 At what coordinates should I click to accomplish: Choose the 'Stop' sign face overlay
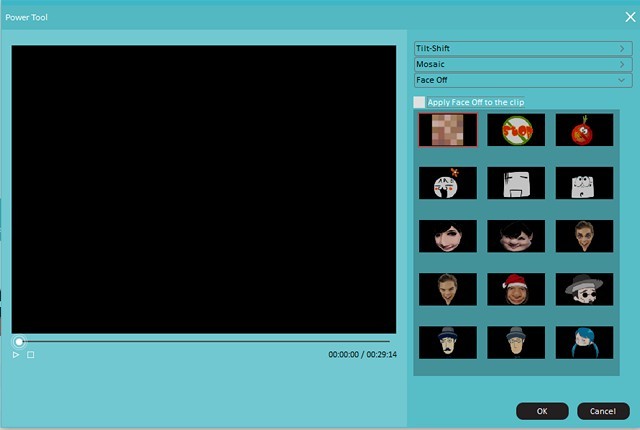pyautogui.click(x=516, y=130)
